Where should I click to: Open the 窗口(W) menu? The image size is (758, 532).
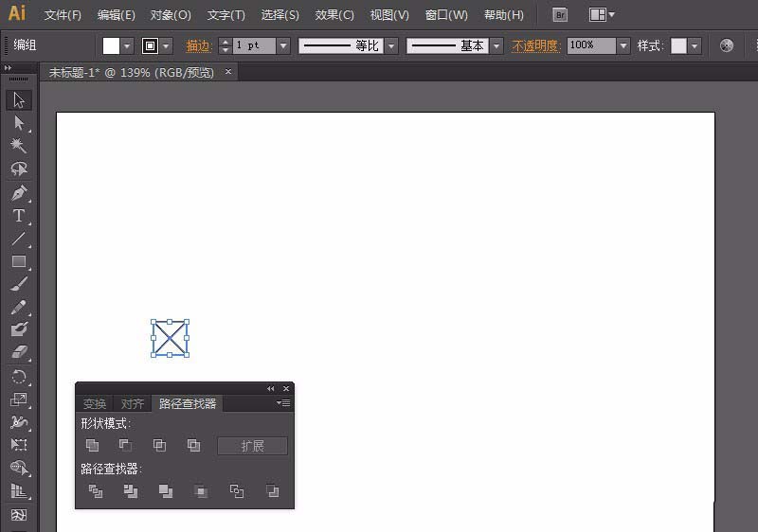point(446,15)
